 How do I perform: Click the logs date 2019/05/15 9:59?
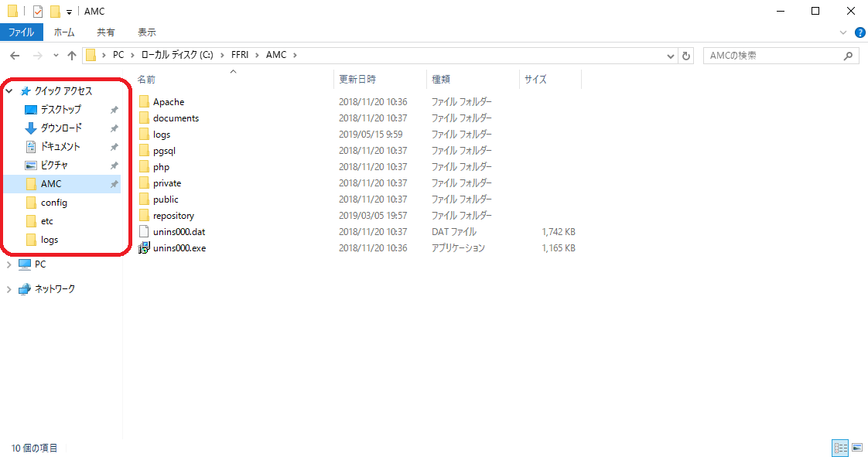click(371, 135)
